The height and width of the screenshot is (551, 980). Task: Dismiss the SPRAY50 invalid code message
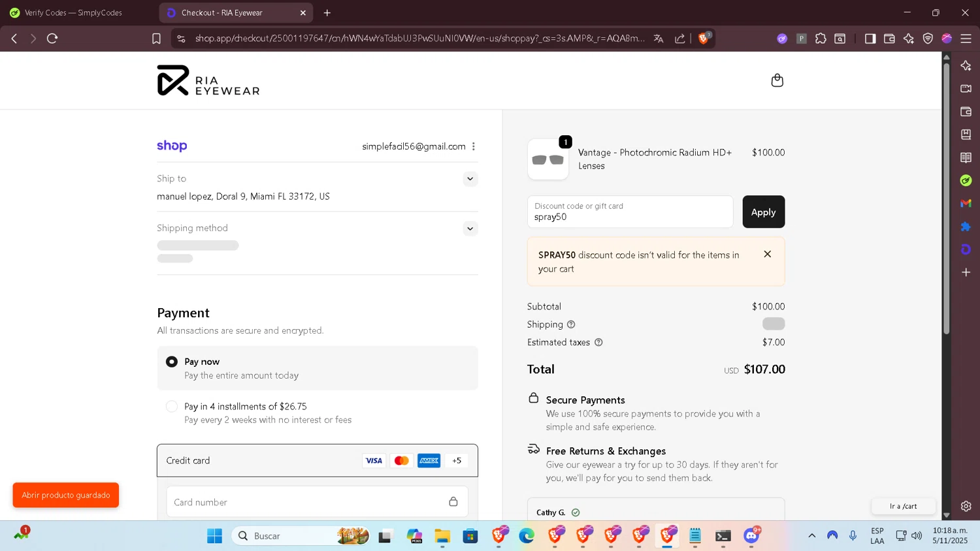click(768, 254)
